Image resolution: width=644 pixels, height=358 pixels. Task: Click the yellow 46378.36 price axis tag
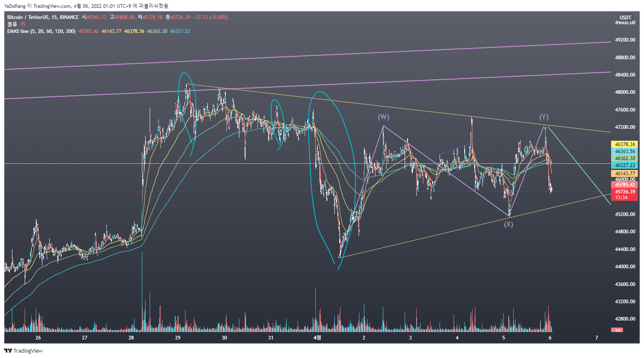click(625, 144)
